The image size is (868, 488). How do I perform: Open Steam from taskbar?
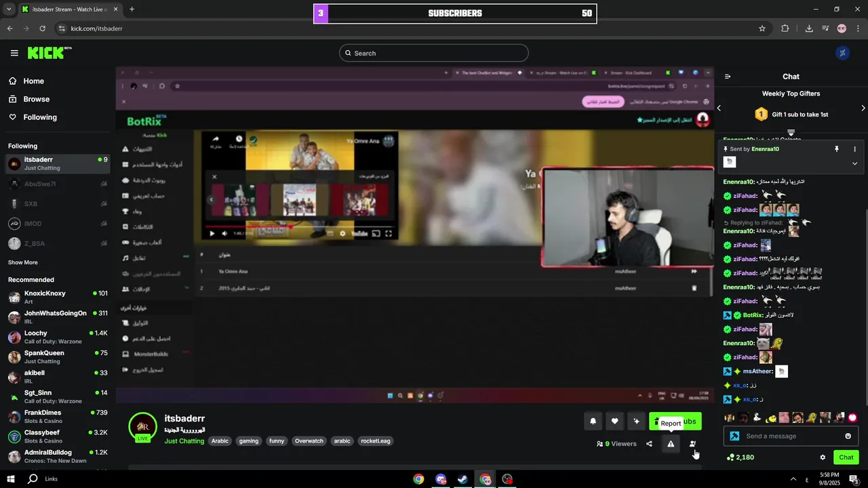462,479
